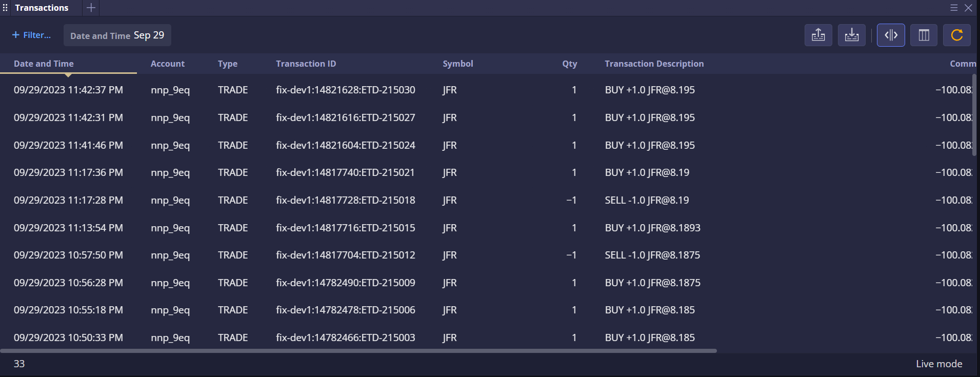
Task: Click the Live mode status label
Action: pos(938,364)
